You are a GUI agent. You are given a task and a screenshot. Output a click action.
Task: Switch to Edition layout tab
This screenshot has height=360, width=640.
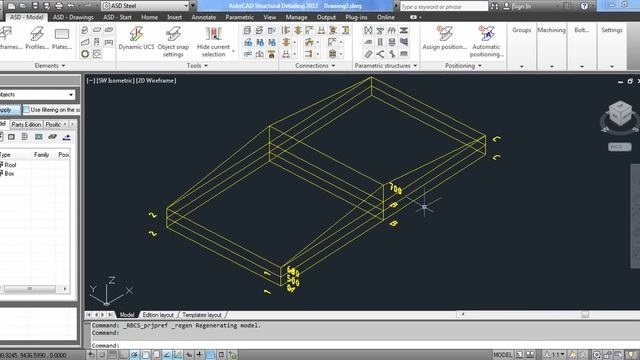pos(158,315)
